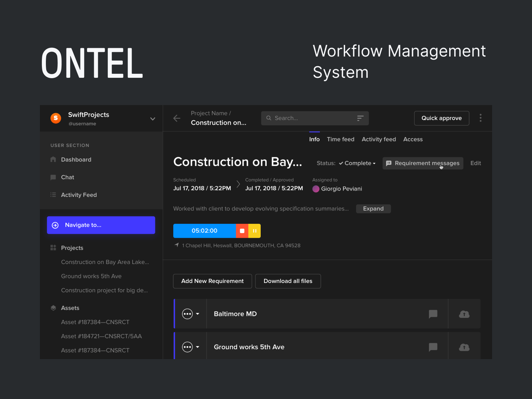The image size is (532, 399).
Task: Go back with the left arrow
Action: [177, 118]
